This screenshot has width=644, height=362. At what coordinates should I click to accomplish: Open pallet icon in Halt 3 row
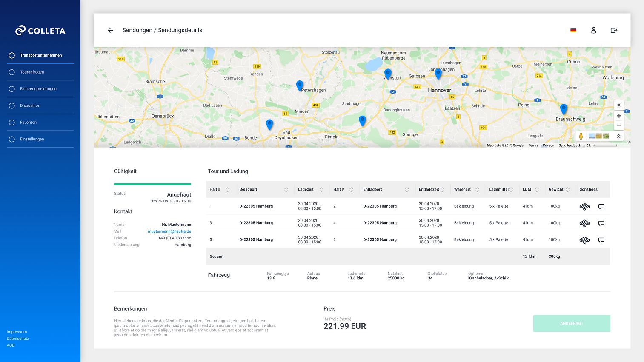pyautogui.click(x=584, y=223)
